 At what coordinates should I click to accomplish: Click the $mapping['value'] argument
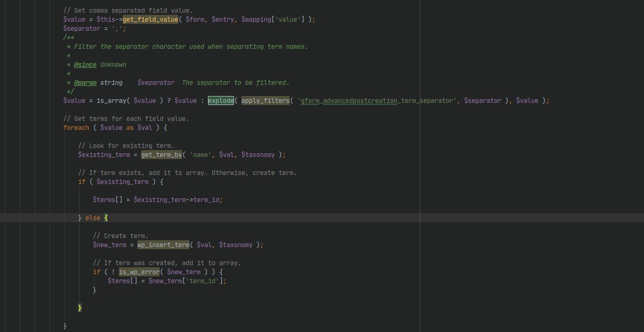(273, 20)
